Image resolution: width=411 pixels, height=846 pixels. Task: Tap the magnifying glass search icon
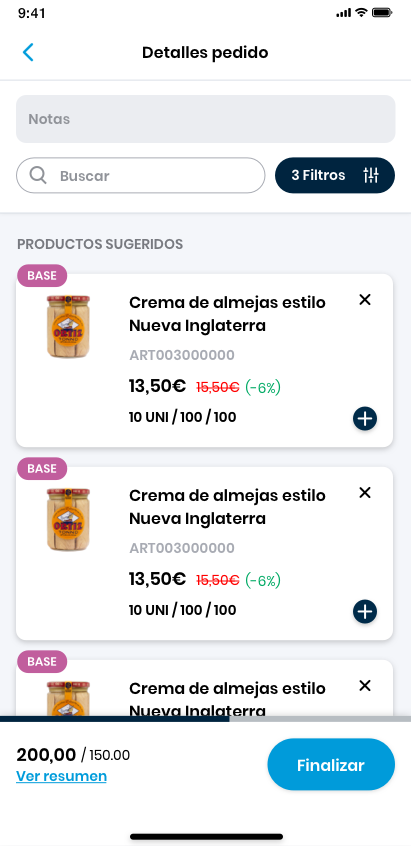(38, 175)
